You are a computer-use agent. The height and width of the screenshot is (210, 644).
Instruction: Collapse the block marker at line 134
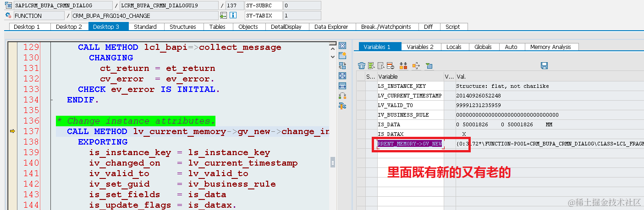click(52, 100)
